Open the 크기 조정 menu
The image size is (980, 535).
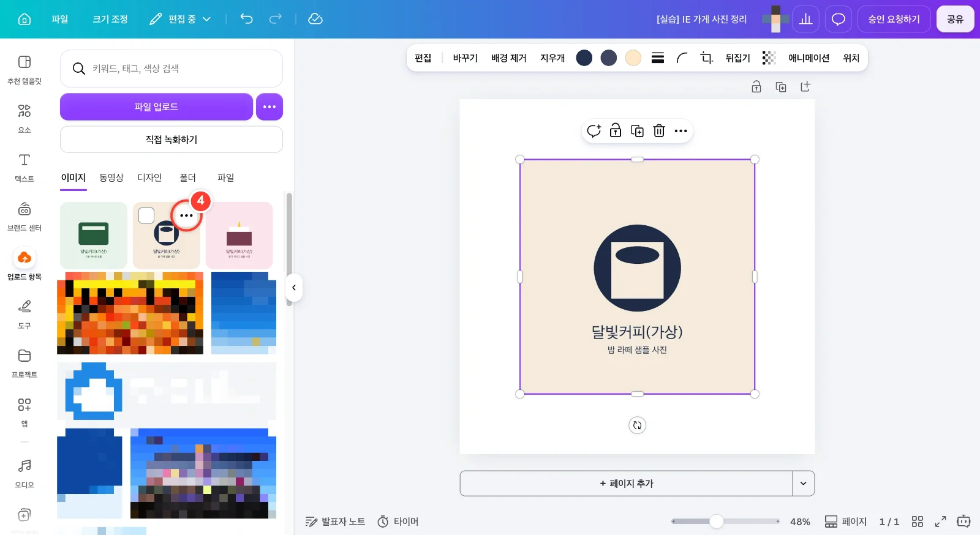(110, 19)
